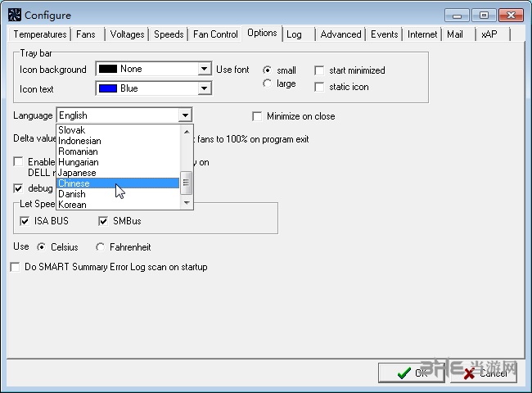
Task: Click the language list scroll down arrow
Action: tap(187, 203)
